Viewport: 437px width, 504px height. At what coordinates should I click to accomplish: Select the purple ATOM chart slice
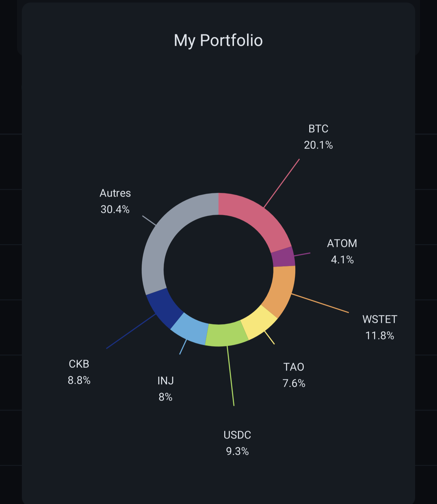(283, 257)
